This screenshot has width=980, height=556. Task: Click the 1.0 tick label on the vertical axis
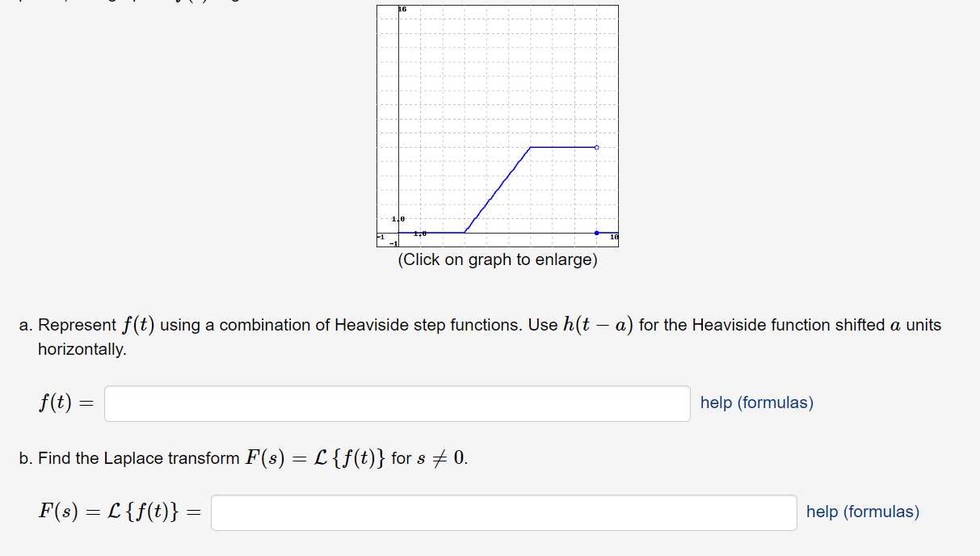click(397, 218)
